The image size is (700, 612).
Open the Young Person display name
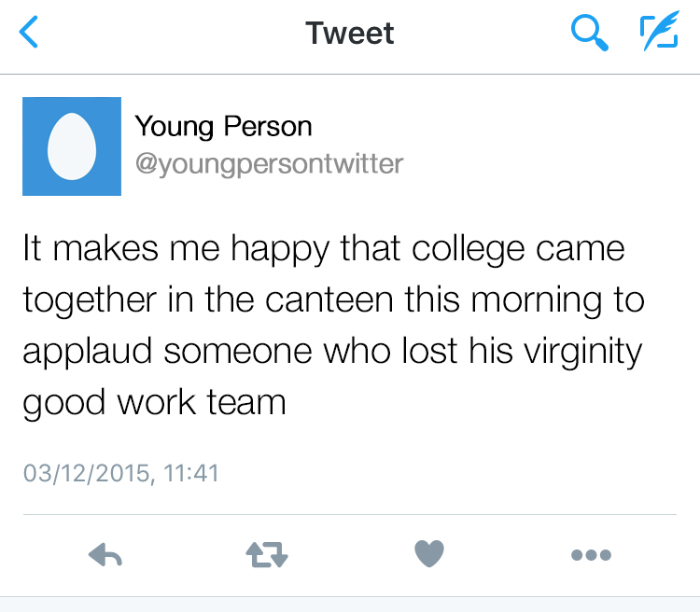pos(224,126)
